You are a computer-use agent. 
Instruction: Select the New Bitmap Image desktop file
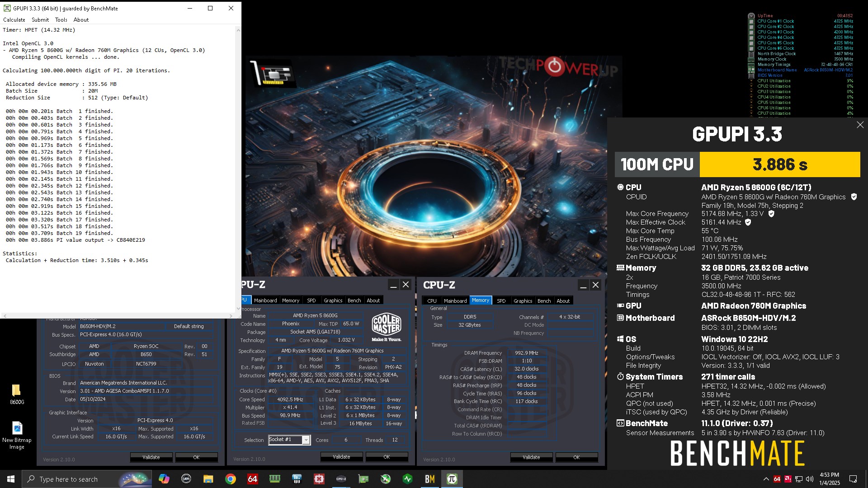pyautogui.click(x=17, y=436)
